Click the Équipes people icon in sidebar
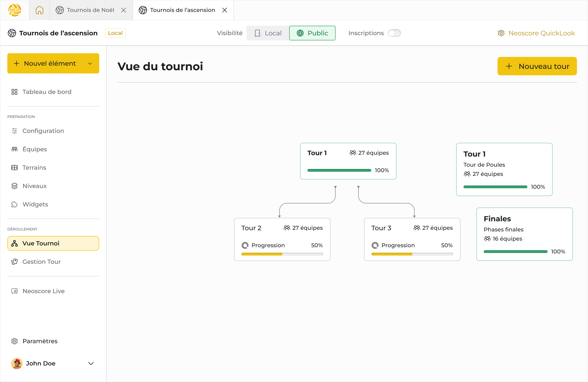Viewport: 588px width, 382px height. point(14,149)
